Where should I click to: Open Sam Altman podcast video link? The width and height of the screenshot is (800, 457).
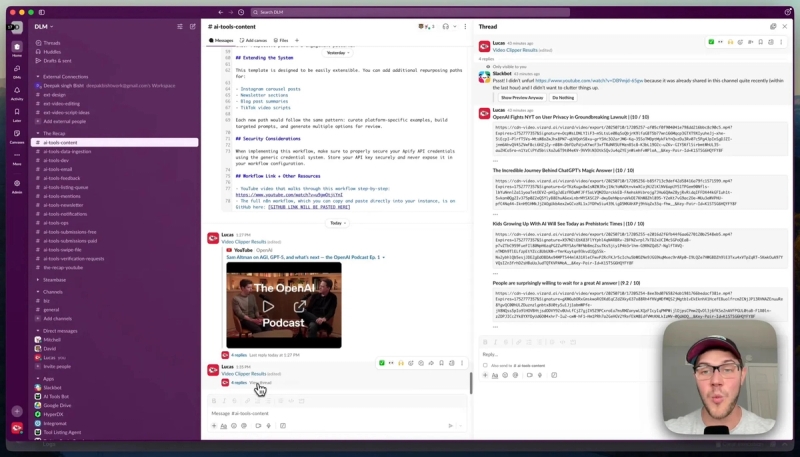click(305, 257)
